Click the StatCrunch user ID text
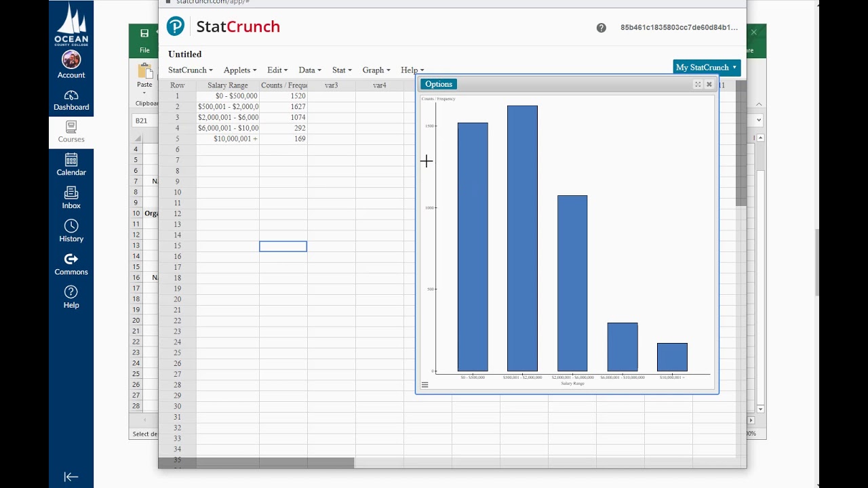Image resolution: width=868 pixels, height=488 pixels. [679, 28]
